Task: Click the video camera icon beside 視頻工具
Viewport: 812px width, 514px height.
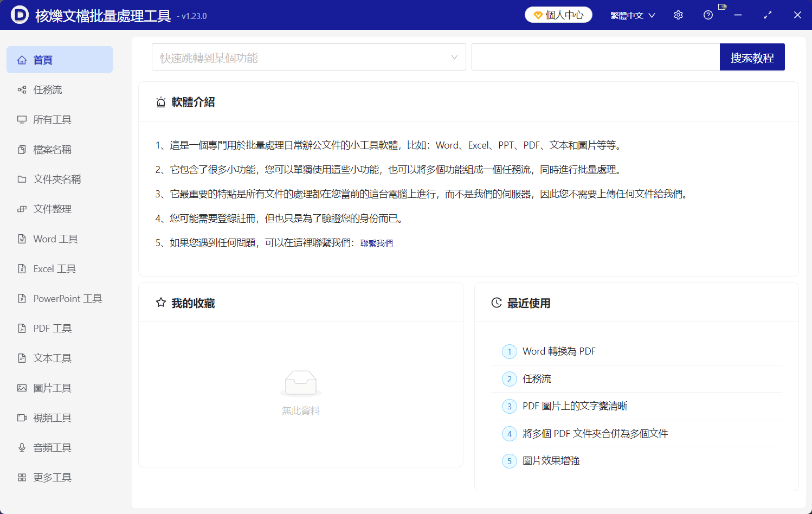Action: (x=22, y=418)
